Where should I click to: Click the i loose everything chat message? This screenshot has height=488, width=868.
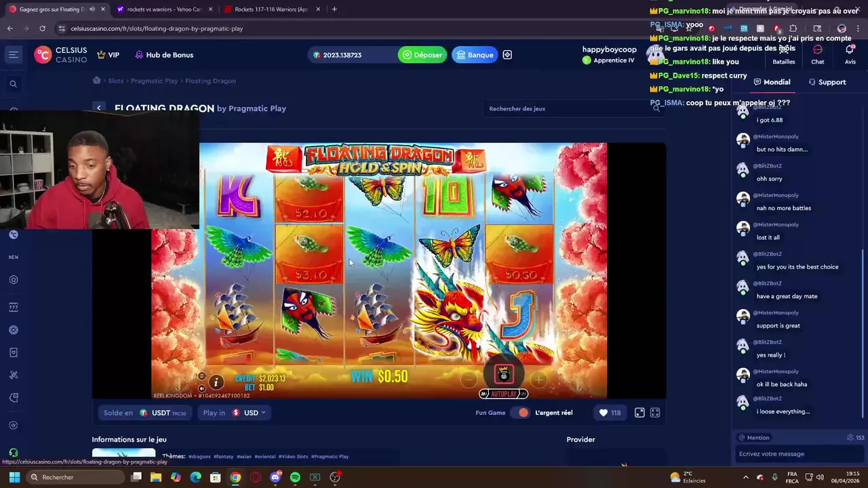point(783,411)
